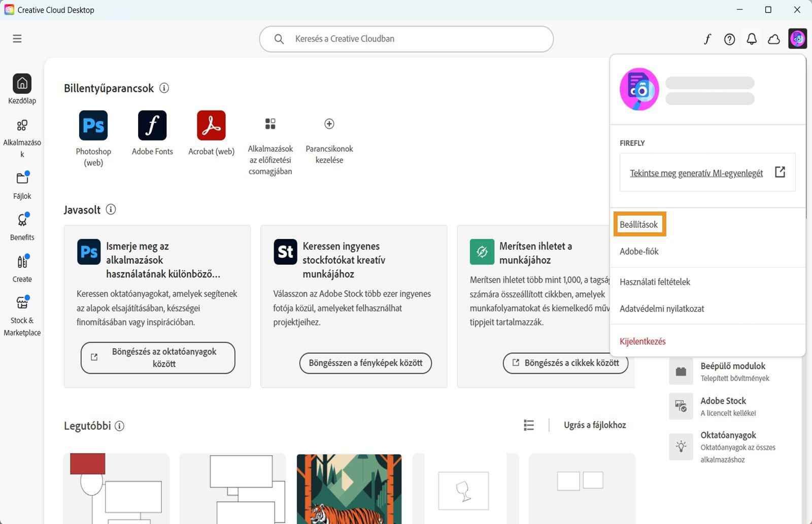The height and width of the screenshot is (524, 812).
Task: Switch recent files to list view
Action: 529,425
